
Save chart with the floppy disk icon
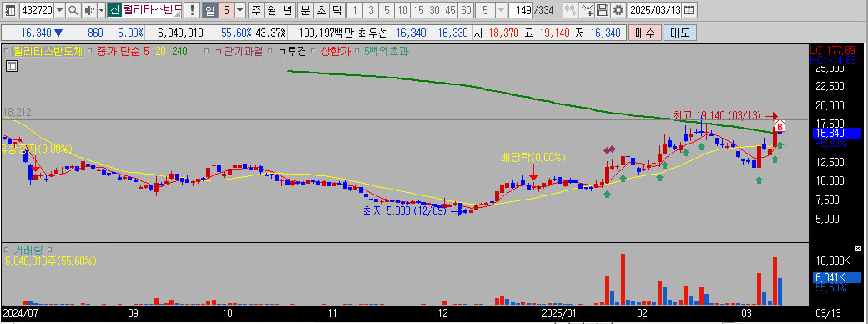tap(603, 9)
